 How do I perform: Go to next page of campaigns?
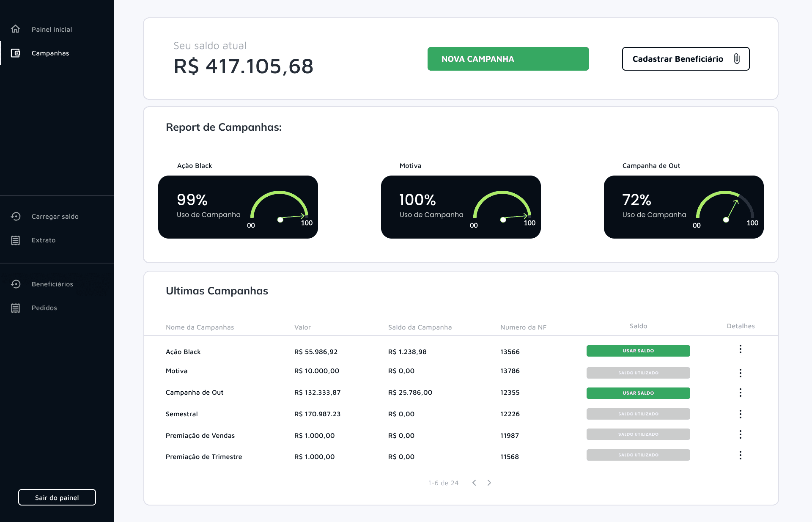point(489,483)
